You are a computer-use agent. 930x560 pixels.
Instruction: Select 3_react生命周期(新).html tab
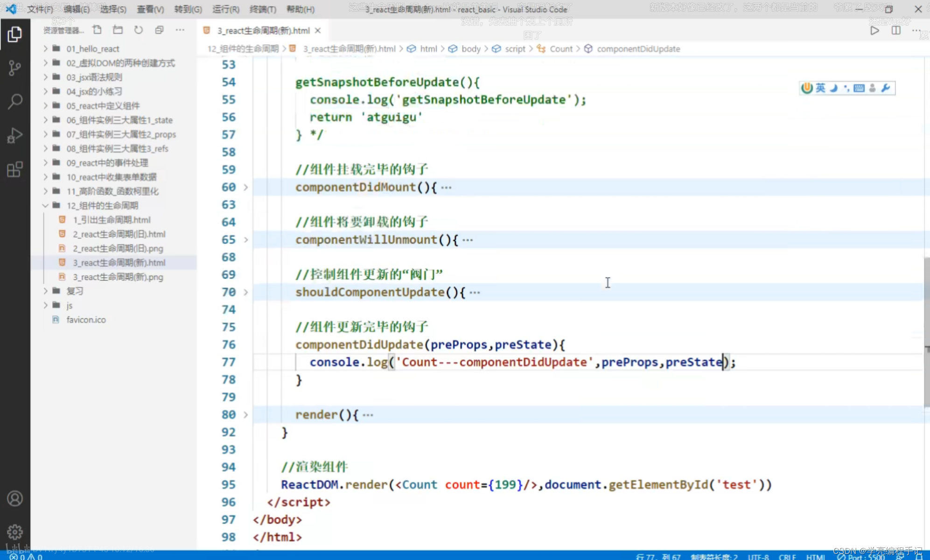[x=263, y=30]
